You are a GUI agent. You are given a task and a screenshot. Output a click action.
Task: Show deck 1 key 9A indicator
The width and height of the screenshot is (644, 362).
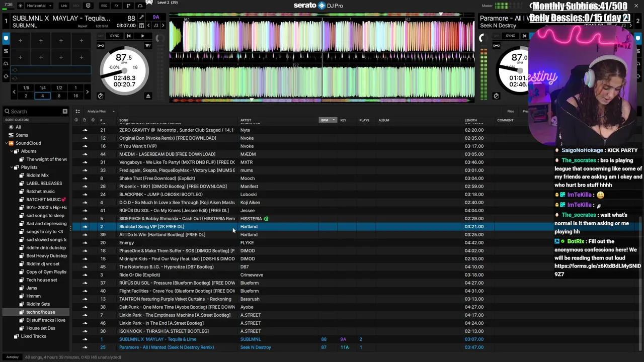[x=156, y=17]
